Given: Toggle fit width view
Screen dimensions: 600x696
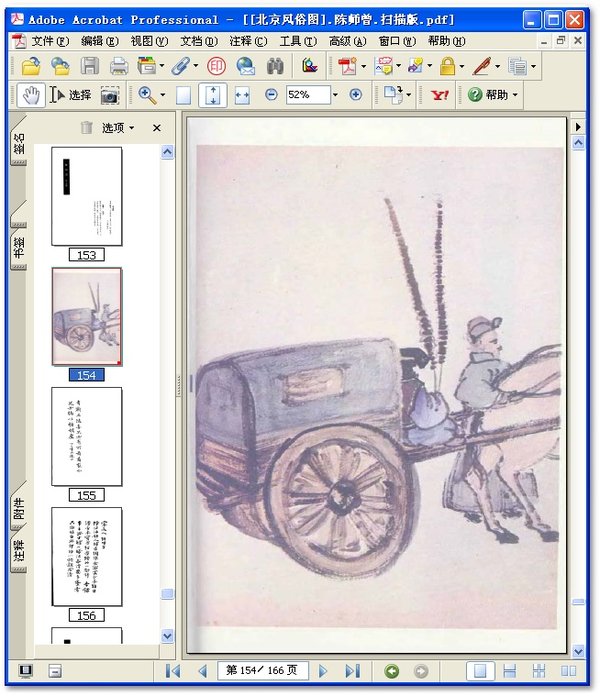Looking at the screenshot, I should pos(242,95).
